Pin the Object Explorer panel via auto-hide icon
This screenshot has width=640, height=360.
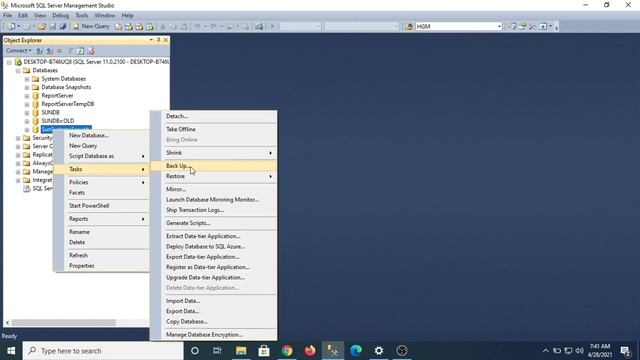[158, 40]
